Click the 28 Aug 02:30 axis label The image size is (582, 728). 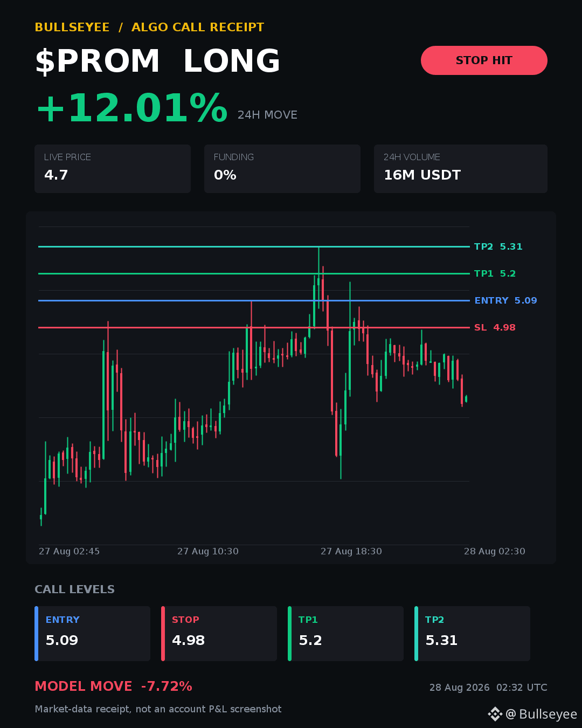coord(495,551)
